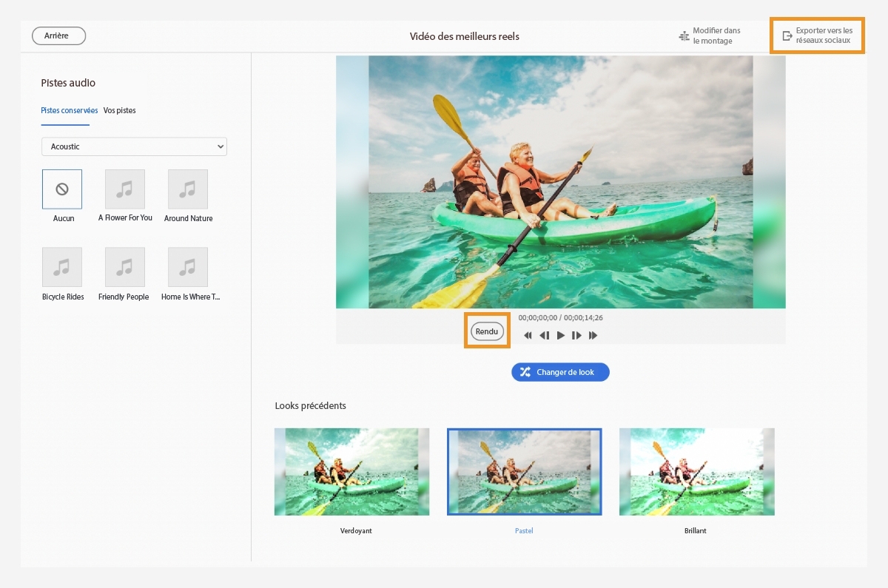Apply the Brillant look thumbnail
Viewport: 888px width, 588px height.
(696, 472)
